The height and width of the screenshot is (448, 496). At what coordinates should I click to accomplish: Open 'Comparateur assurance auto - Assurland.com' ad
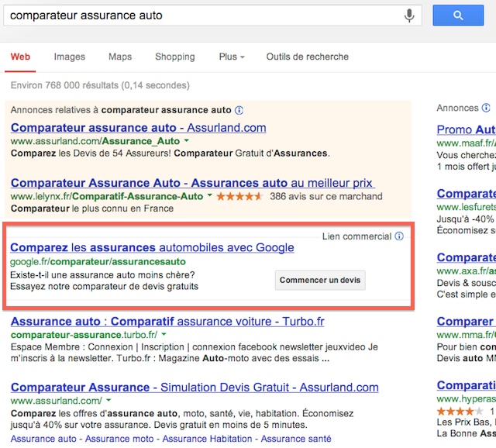[x=138, y=128]
